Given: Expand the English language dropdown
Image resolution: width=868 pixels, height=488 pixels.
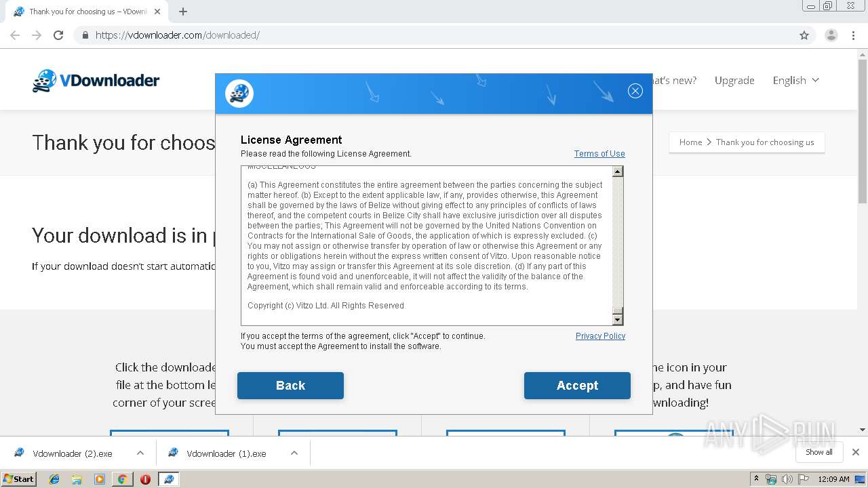Looking at the screenshot, I should pos(796,80).
